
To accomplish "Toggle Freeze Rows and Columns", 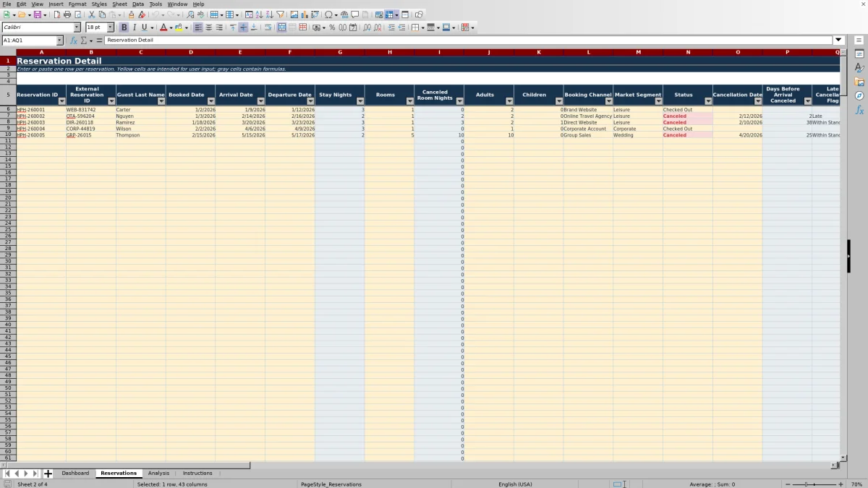I will (x=389, y=14).
